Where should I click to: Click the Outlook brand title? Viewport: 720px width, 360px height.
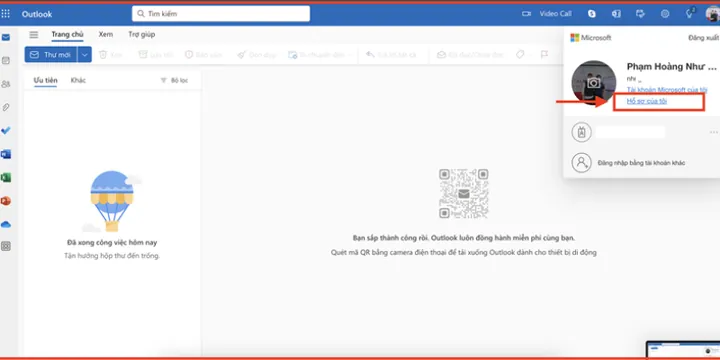pos(37,14)
